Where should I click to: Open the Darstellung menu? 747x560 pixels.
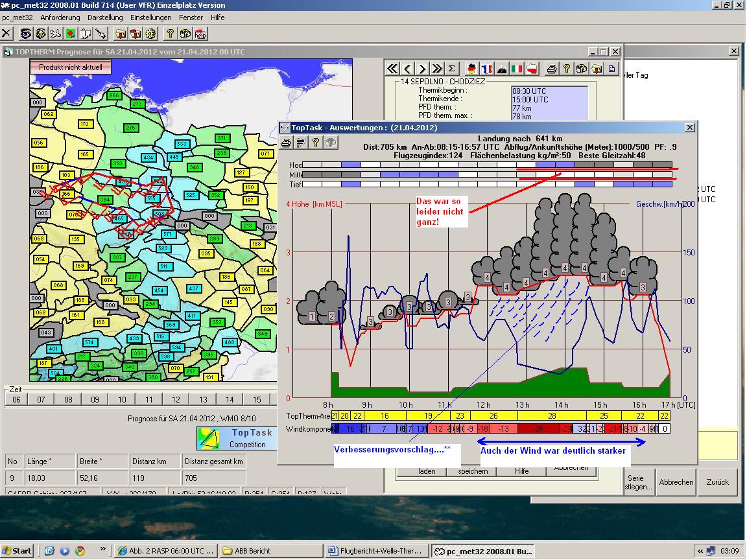click(x=105, y=17)
